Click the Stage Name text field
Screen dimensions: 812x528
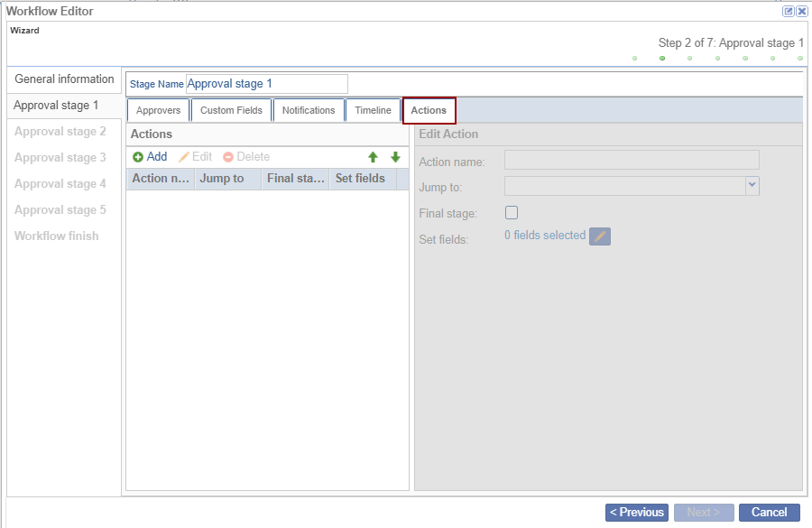tap(266, 84)
